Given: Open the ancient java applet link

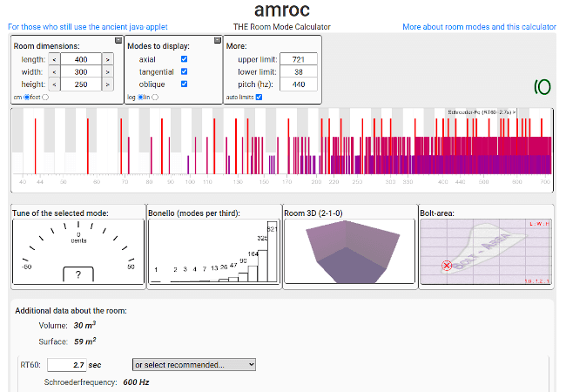Looking at the screenshot, I should click(x=88, y=27).
